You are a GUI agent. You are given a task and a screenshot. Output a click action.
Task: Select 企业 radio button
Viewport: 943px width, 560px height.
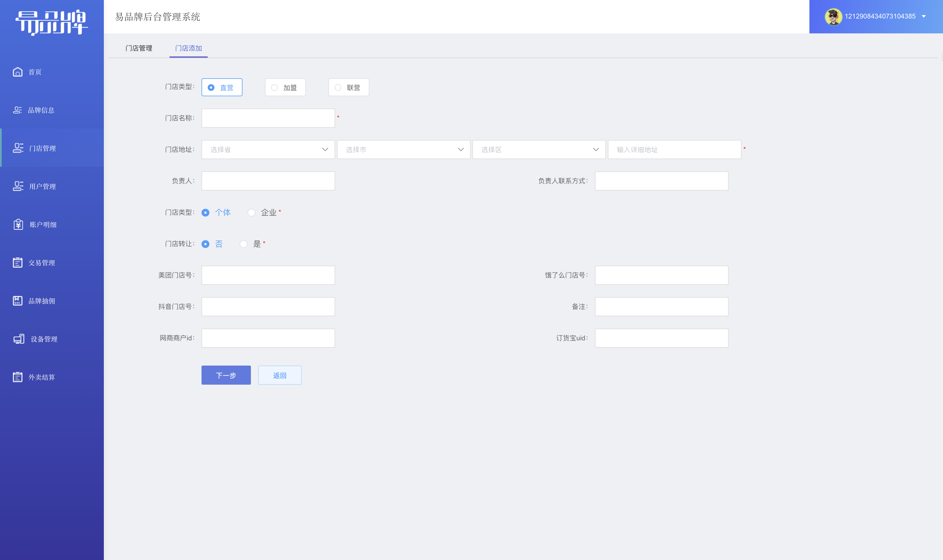pos(251,212)
